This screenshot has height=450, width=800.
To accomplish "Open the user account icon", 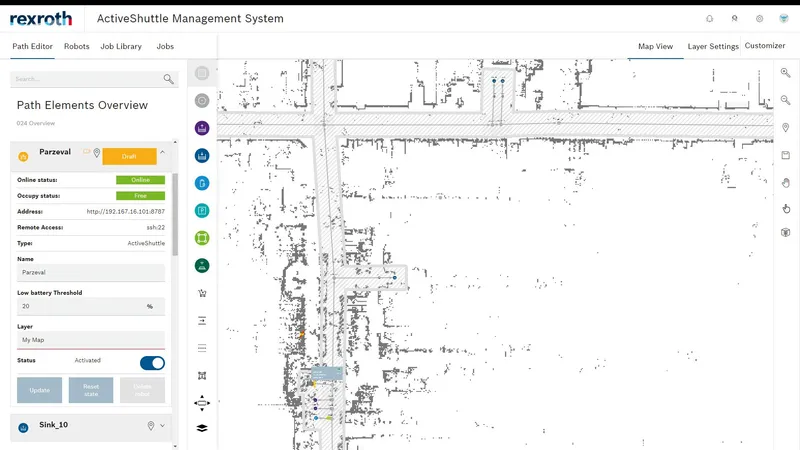I will (734, 19).
